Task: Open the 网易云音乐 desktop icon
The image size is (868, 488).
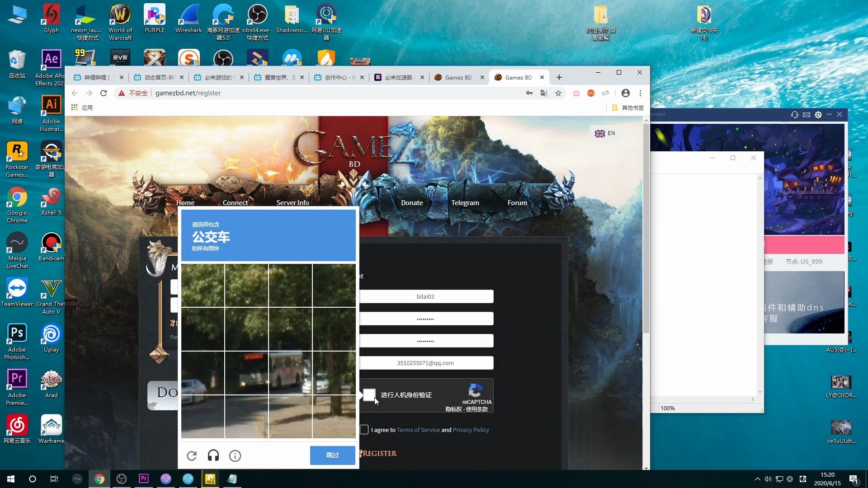Action: point(17,429)
